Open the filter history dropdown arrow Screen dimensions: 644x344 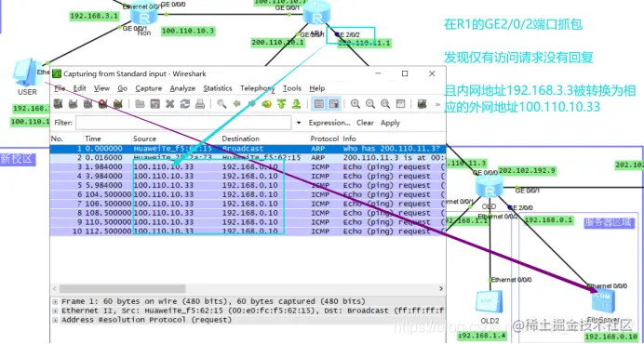click(x=299, y=123)
